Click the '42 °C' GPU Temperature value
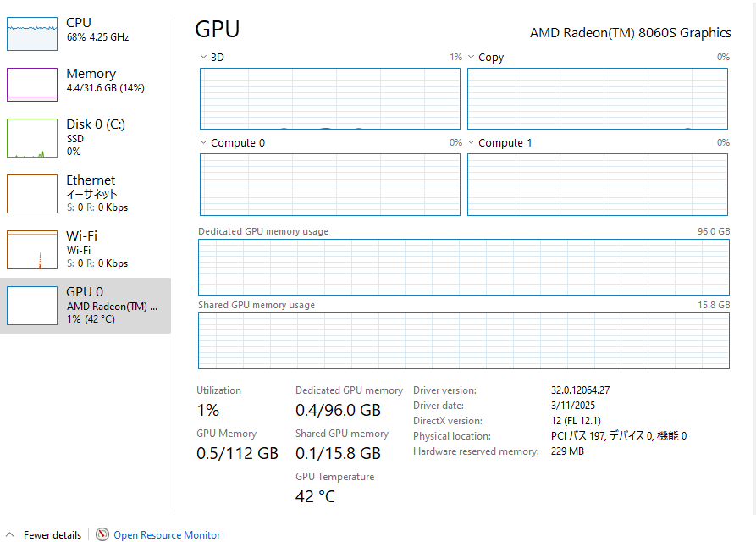Screen dimensions: 756x542 (x=315, y=496)
